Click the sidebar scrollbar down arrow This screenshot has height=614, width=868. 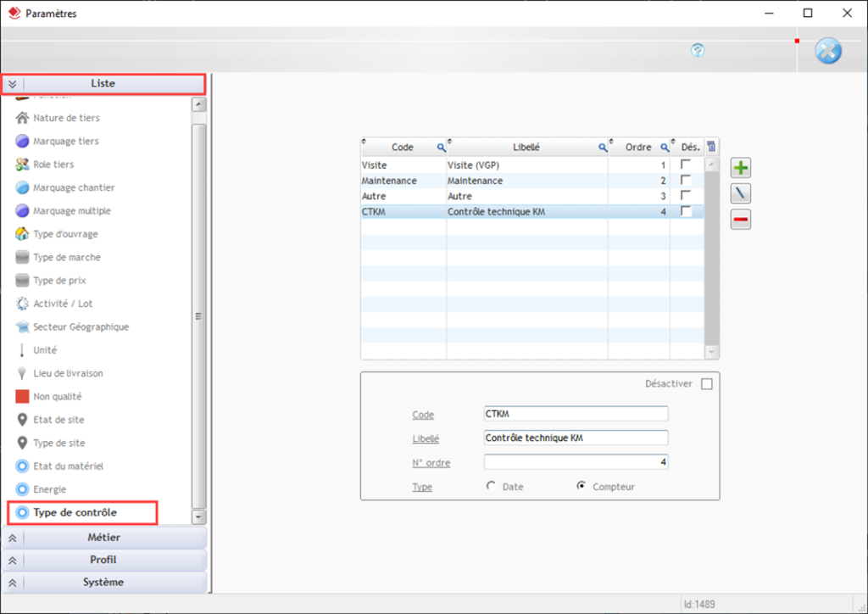point(199,516)
